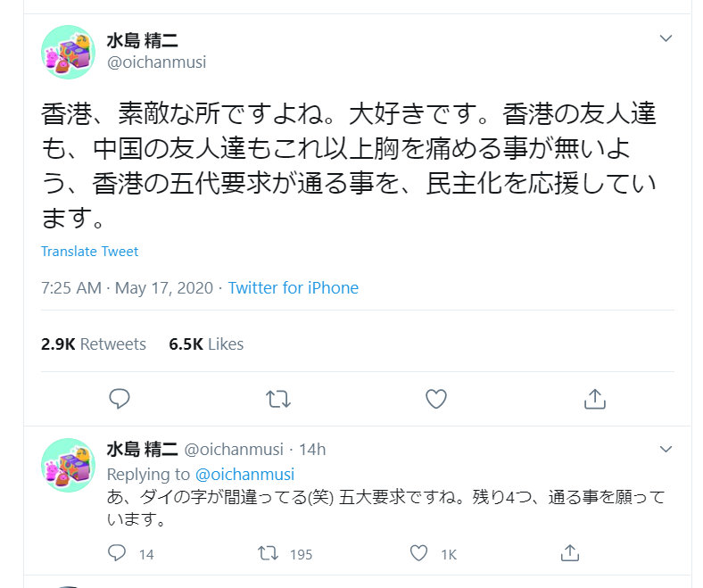The height and width of the screenshot is (588, 703).
Task: Open the 14h timestamp of the reply
Action: click(x=313, y=449)
